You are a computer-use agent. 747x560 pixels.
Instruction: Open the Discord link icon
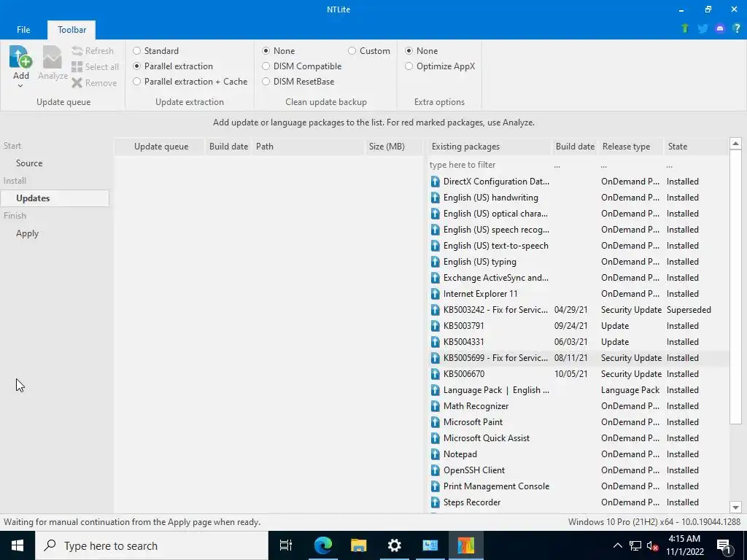click(x=720, y=28)
